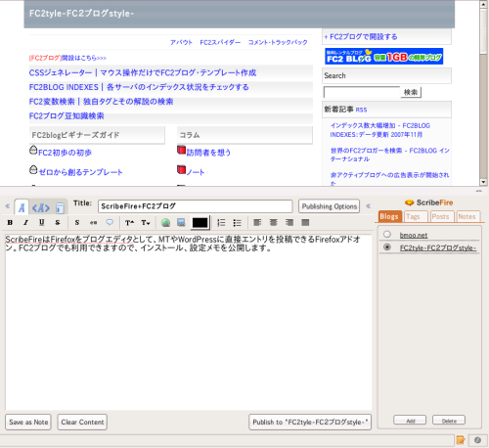Add a numbered list

tap(221, 223)
